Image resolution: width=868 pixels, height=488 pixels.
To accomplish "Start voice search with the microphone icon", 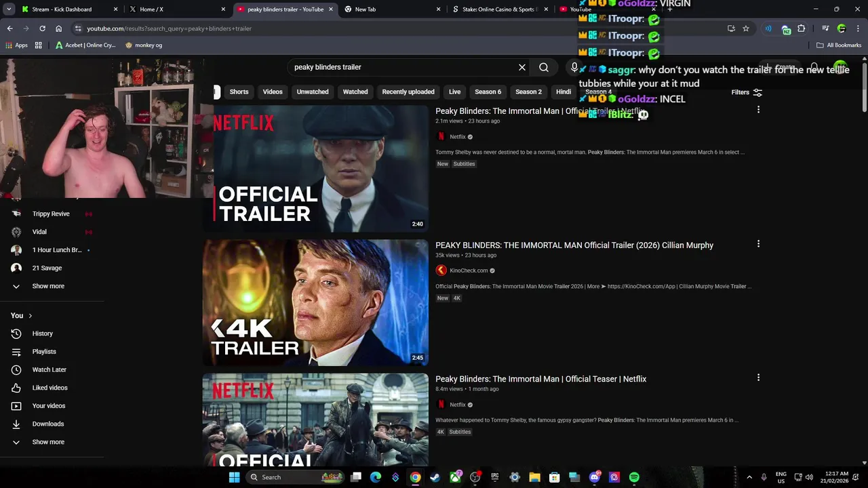I will click(x=574, y=67).
